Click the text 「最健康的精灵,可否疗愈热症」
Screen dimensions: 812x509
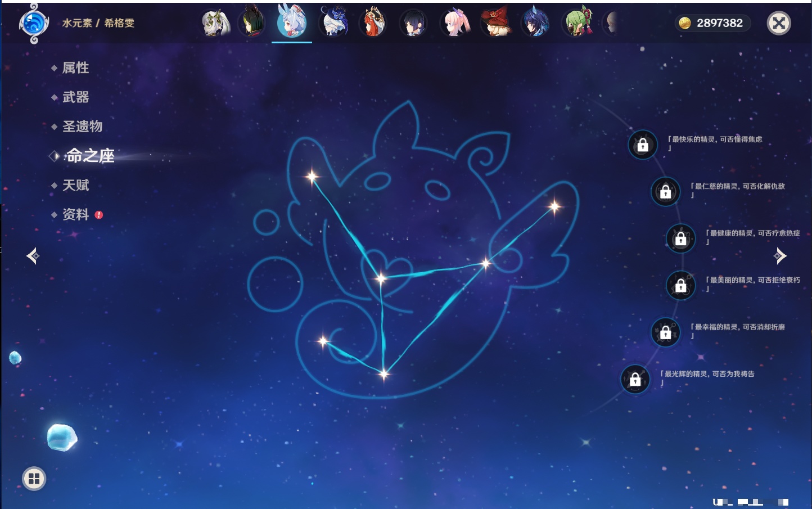(x=752, y=237)
